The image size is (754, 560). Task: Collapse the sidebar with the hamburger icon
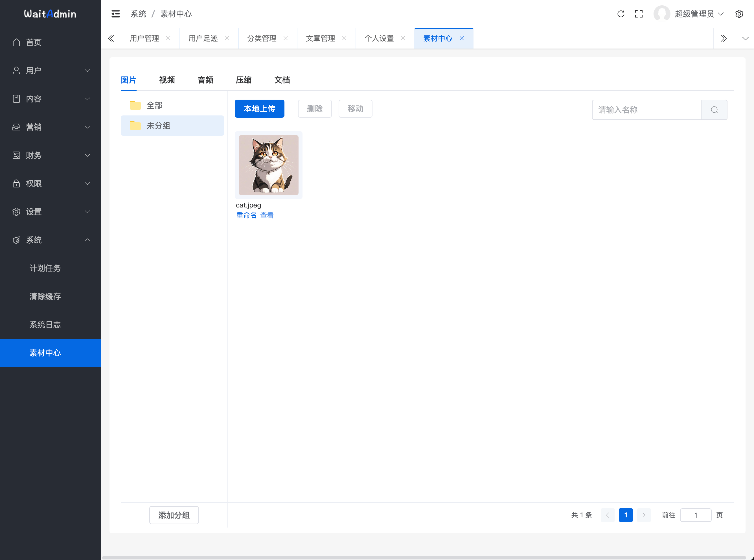(116, 14)
